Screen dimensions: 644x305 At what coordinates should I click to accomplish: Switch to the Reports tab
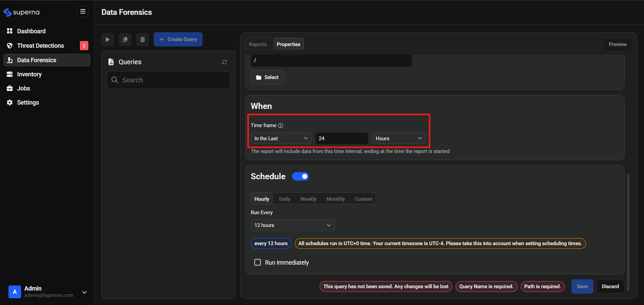(x=258, y=44)
